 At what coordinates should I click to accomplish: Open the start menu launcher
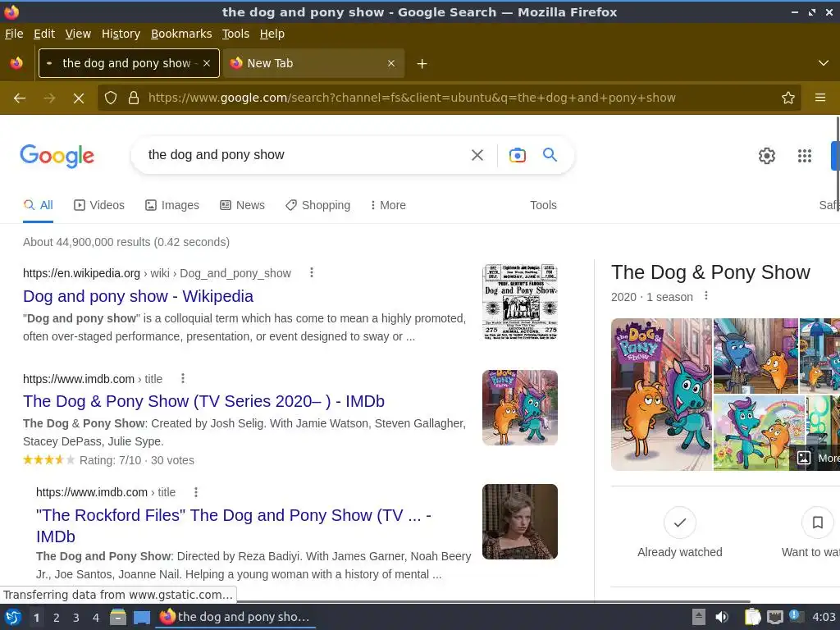pyautogui.click(x=13, y=617)
